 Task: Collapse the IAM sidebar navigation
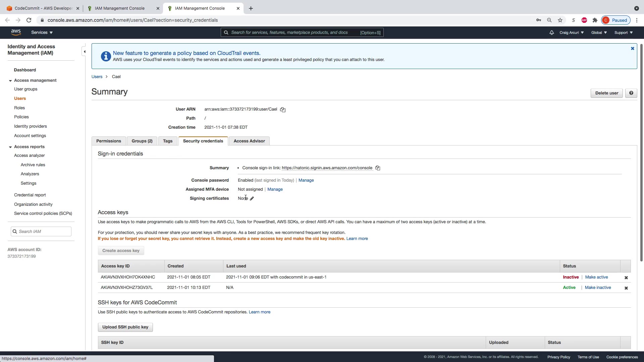coord(85,52)
